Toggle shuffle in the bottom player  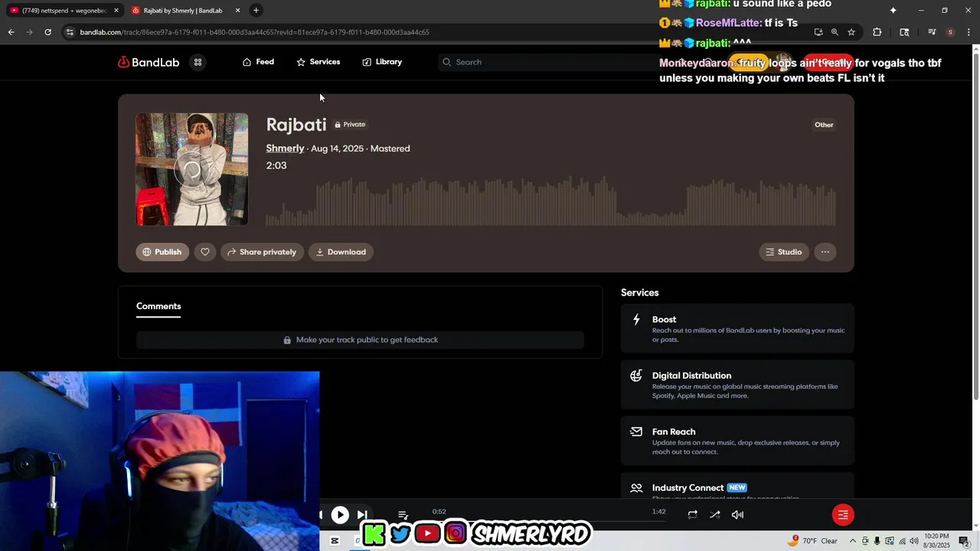point(715,515)
